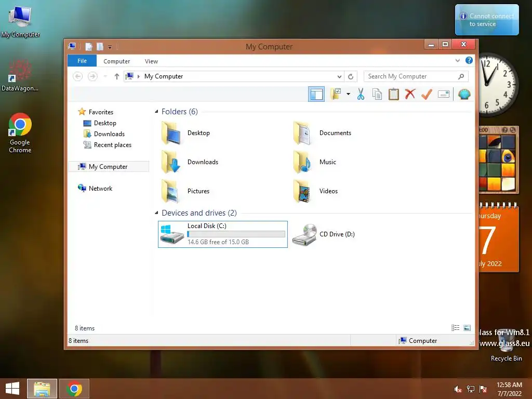Viewport: 532px width, 399px height.
Task: Click the Rename icon in toolbar
Action: click(444, 94)
